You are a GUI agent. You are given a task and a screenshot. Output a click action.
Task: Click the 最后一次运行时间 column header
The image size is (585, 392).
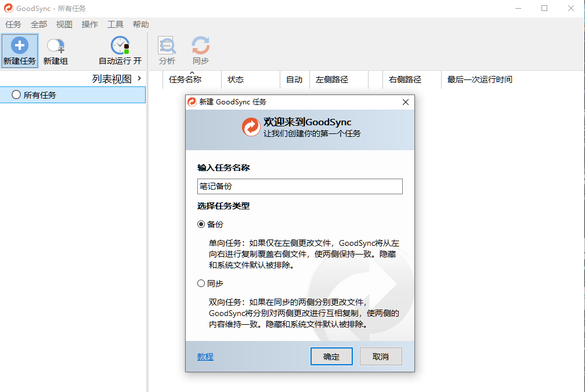tap(480, 79)
